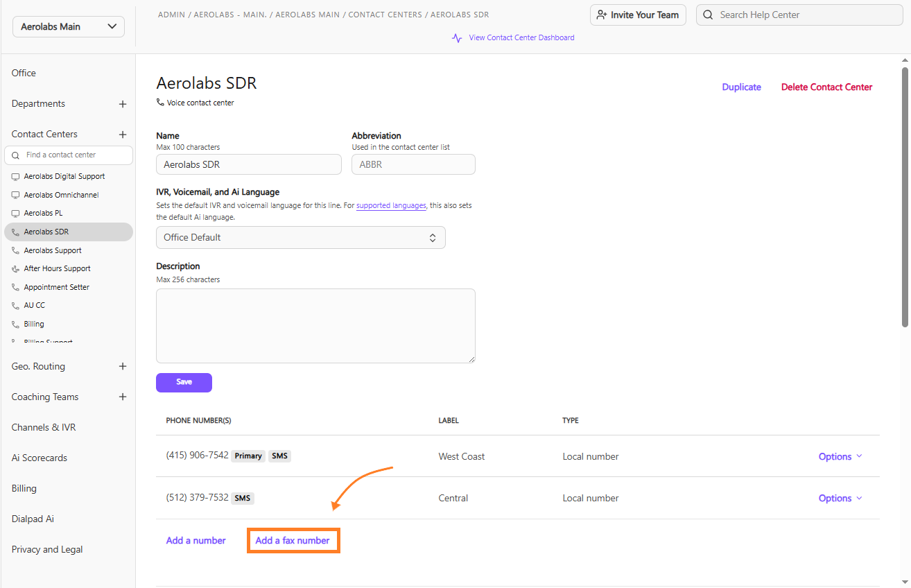The image size is (911, 588).
Task: Click the Description text area
Action: [x=315, y=326]
